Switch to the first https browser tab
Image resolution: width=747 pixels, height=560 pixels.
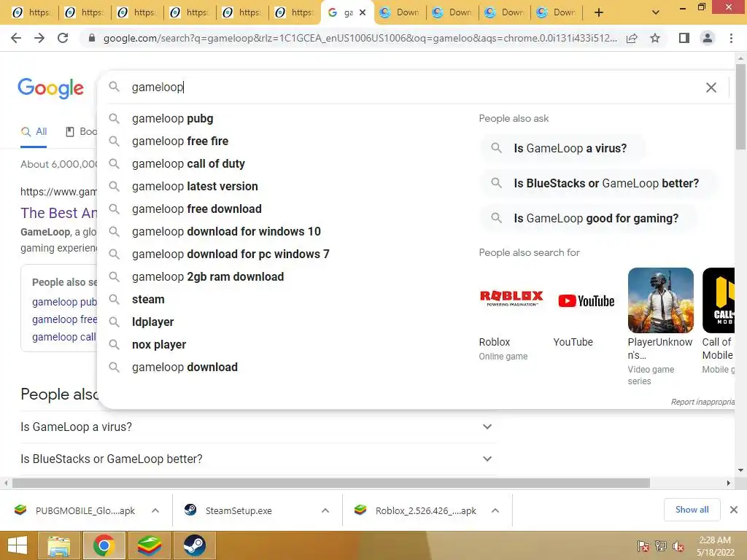(32, 13)
